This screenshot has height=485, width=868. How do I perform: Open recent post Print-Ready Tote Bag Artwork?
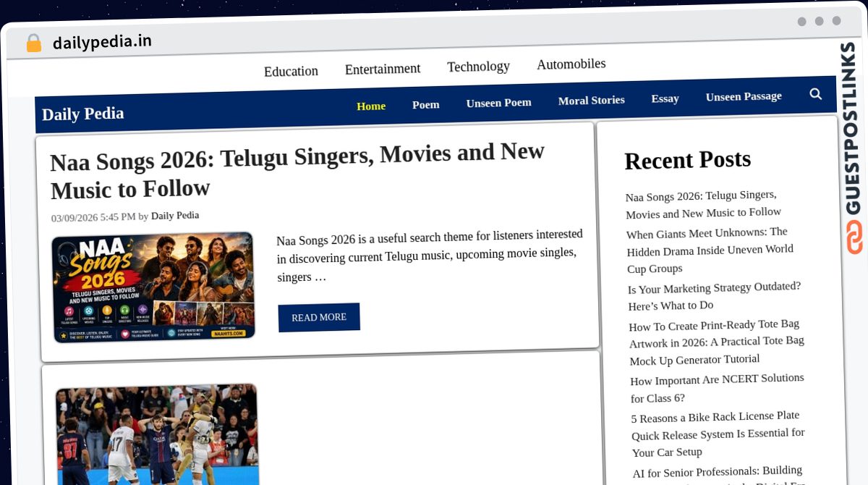(x=716, y=342)
